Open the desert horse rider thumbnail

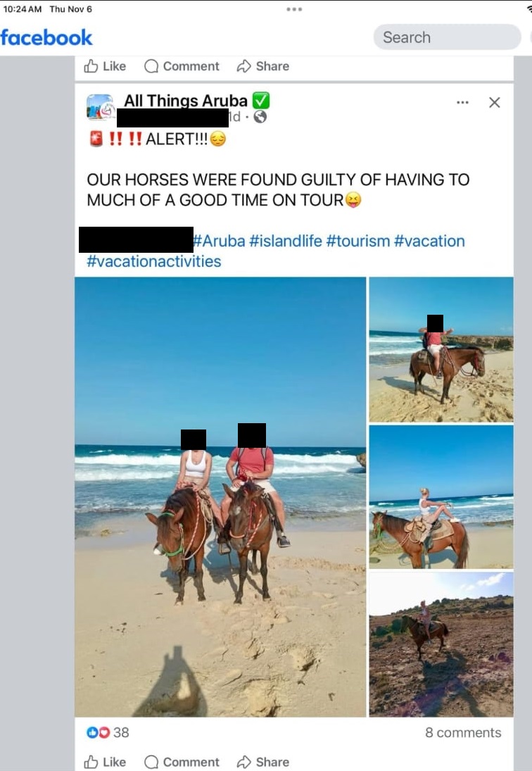441,644
